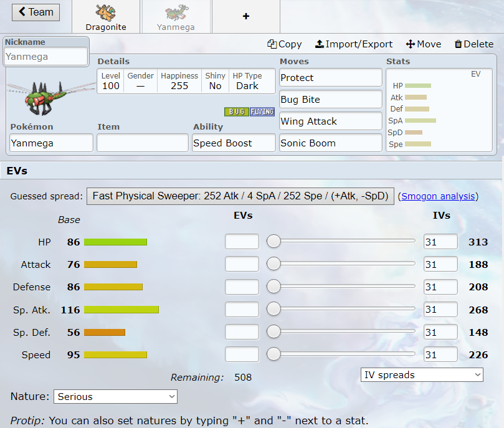Edit the Level 100 detail

110,81
